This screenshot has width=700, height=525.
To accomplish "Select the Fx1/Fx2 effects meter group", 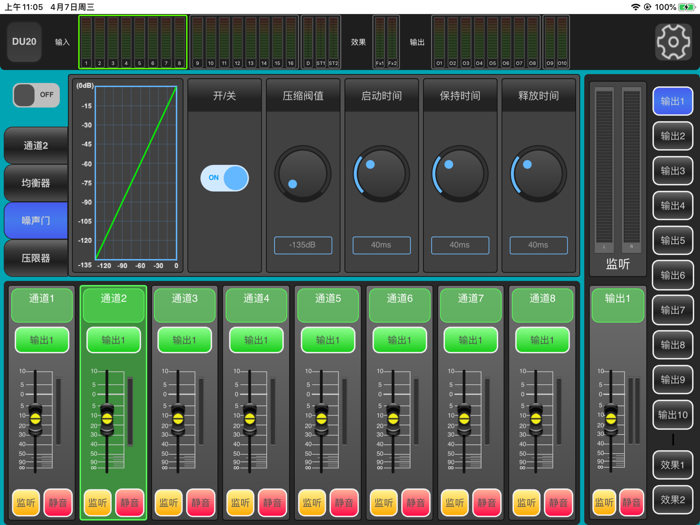I will 386,42.
